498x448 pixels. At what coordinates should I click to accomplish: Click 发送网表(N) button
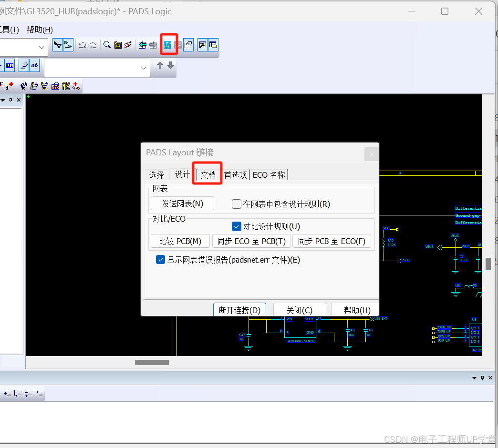[182, 204]
